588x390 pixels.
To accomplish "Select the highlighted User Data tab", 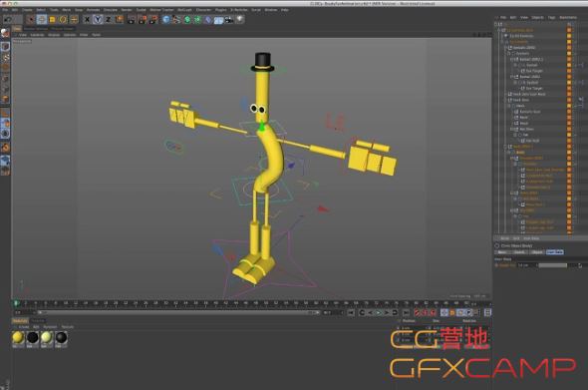I will pos(555,252).
